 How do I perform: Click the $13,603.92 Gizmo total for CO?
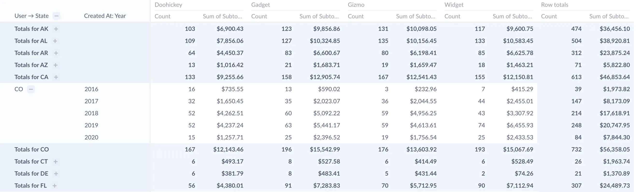[422, 150]
